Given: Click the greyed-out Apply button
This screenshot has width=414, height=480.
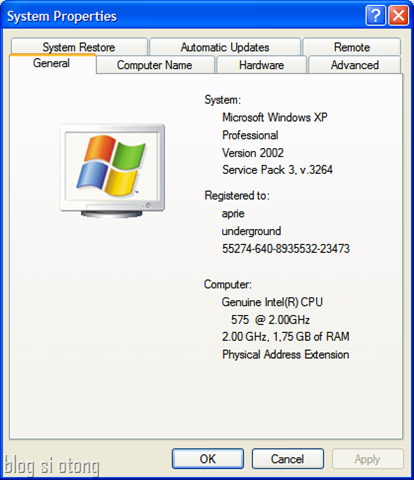Looking at the screenshot, I should point(367,459).
